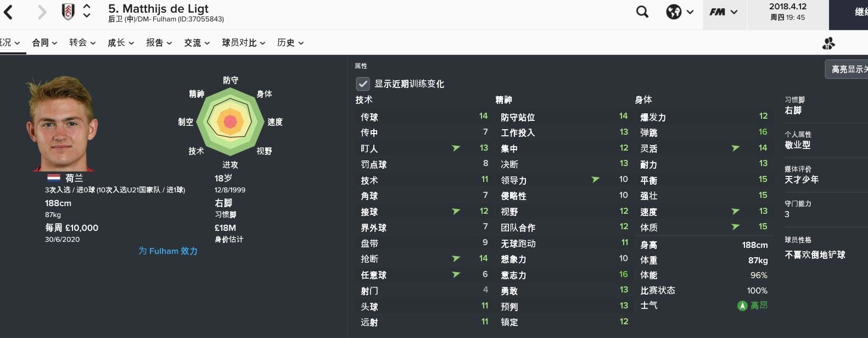Click the FM logo menu

pos(723,12)
